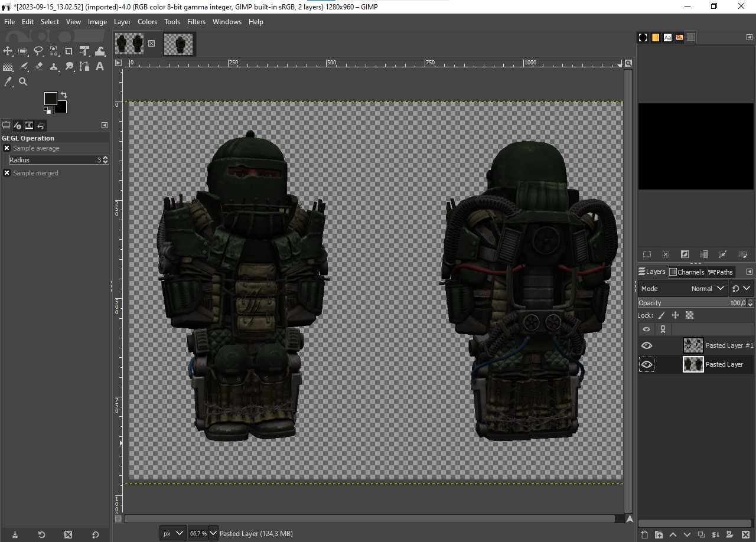Switch to the Images dialog tab
Image resolution: width=756 pixels, height=542 pixels.
tap(29, 125)
